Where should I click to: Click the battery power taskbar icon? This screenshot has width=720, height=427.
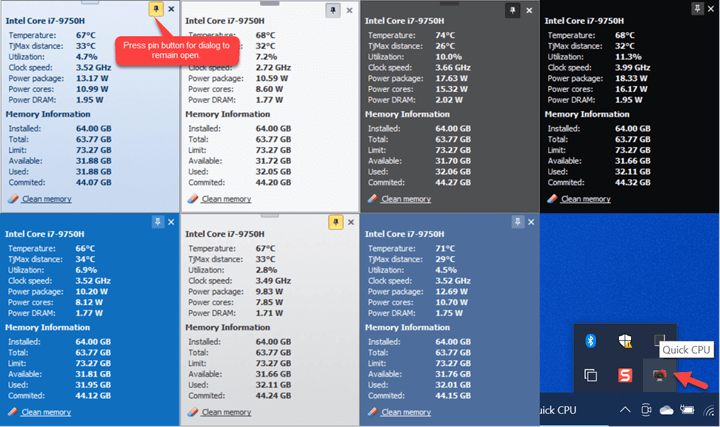pyautogui.click(x=687, y=409)
